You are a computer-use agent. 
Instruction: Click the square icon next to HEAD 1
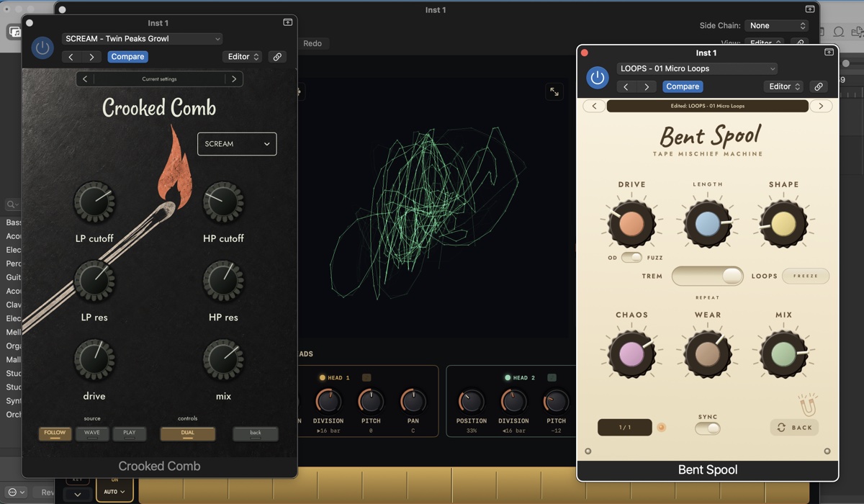click(366, 377)
